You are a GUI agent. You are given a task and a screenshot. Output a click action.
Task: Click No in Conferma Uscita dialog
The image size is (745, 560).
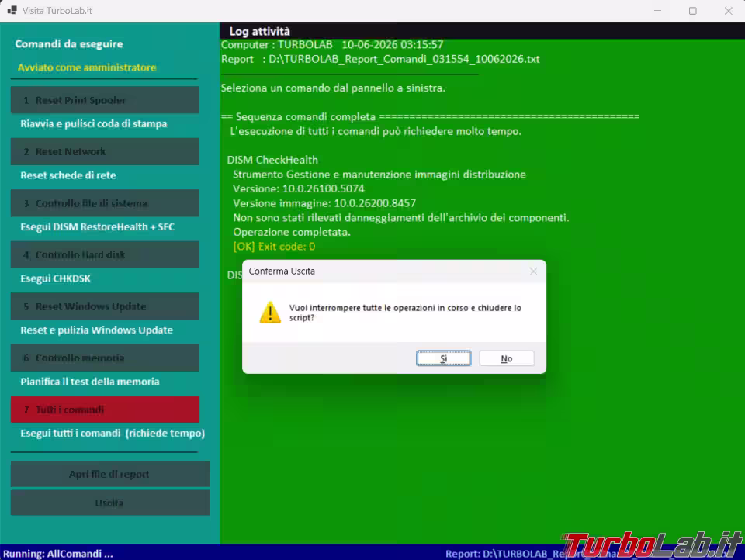507,358
